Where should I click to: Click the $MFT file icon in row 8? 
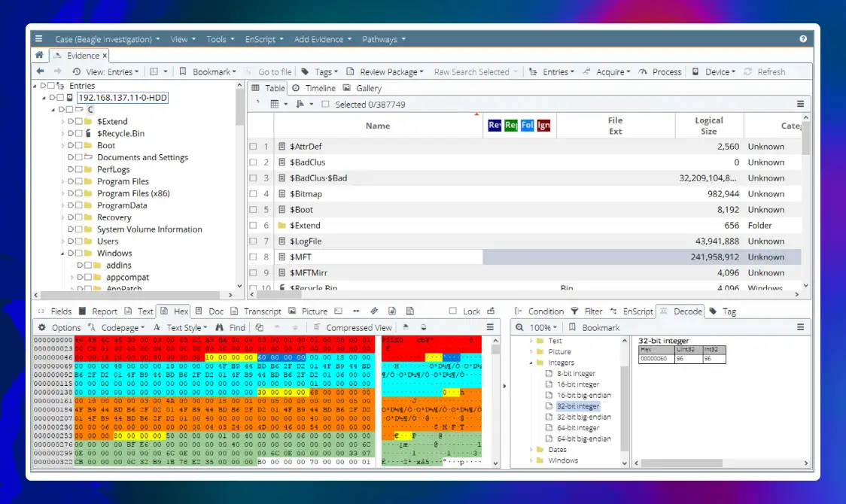click(x=281, y=257)
